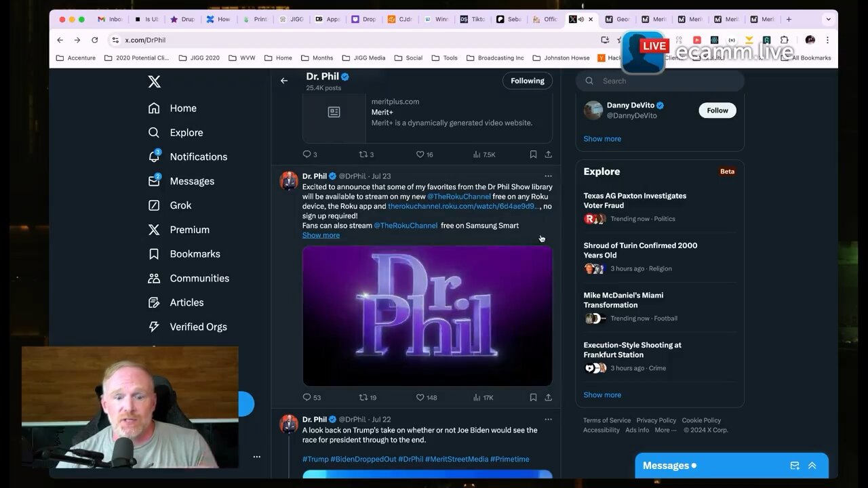This screenshot has height=488, width=868.
Task: Bookmark the Jul 23 Roku post
Action: tap(533, 397)
